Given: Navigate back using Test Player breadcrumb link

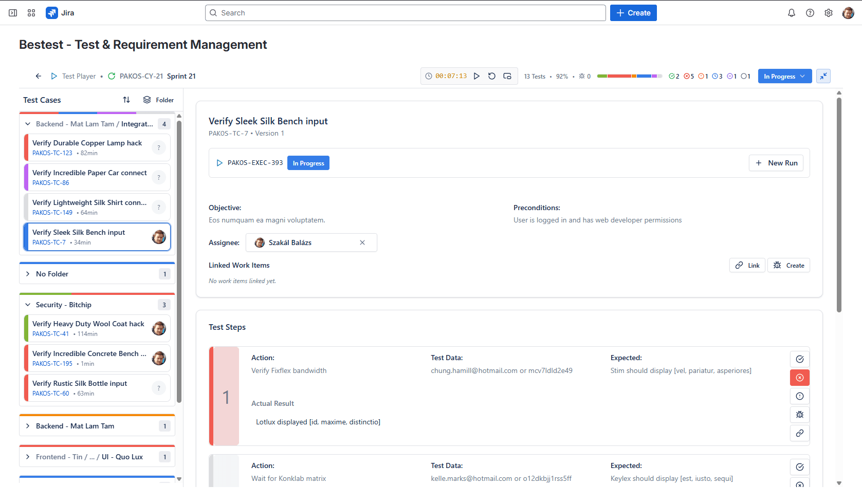Looking at the screenshot, I should click(x=79, y=76).
